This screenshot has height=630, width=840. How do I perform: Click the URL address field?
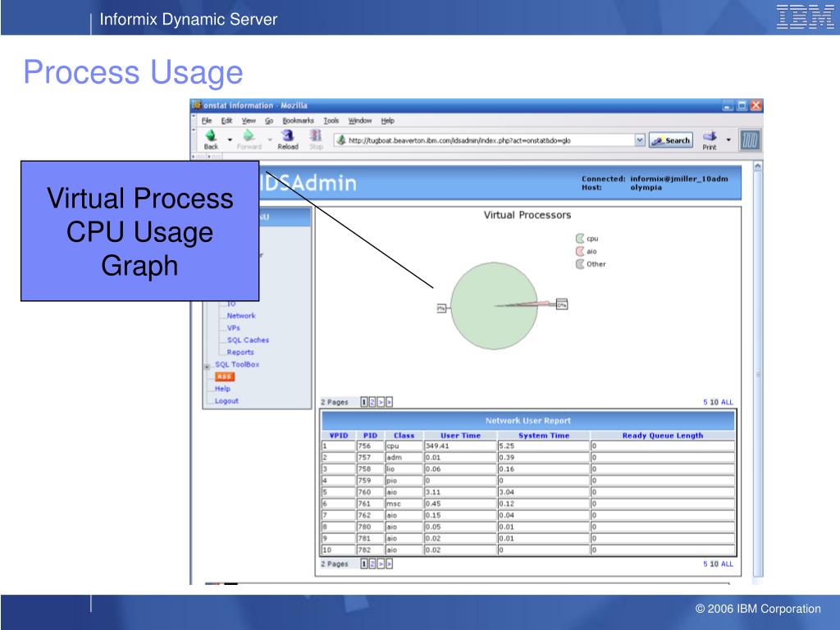491,140
